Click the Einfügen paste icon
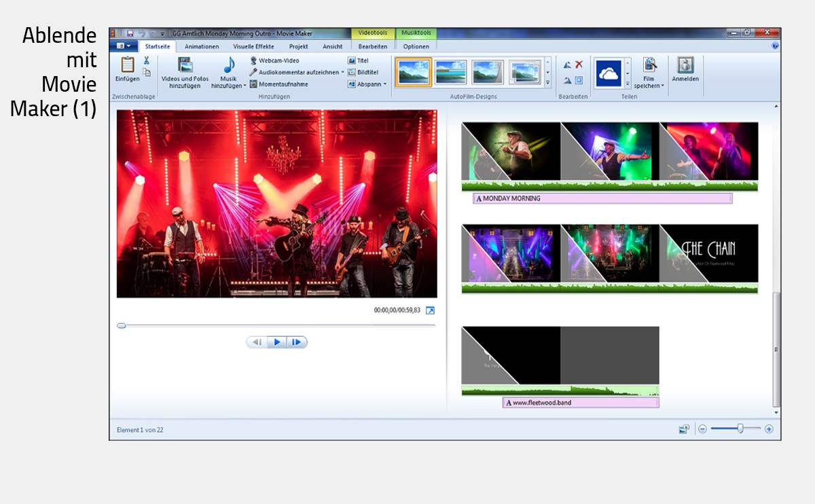Viewport: 815px width, 504px height. click(127, 66)
